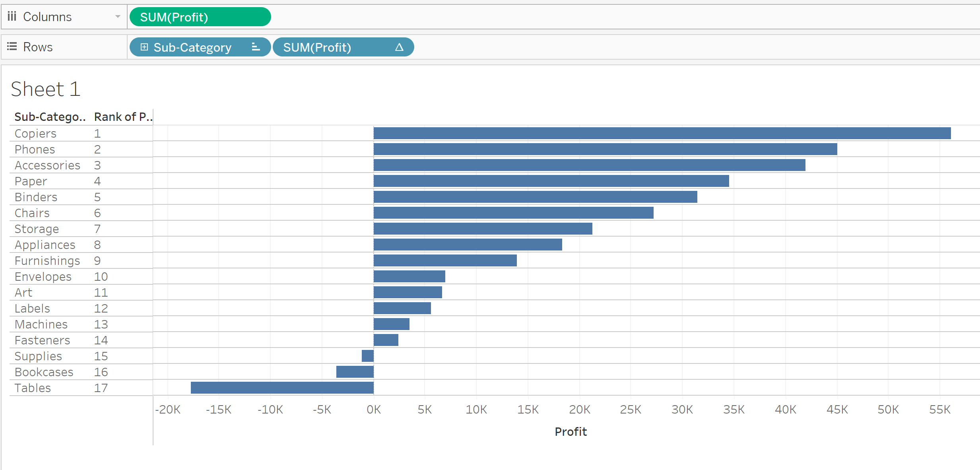Click the Sub-Category column header

coord(50,117)
